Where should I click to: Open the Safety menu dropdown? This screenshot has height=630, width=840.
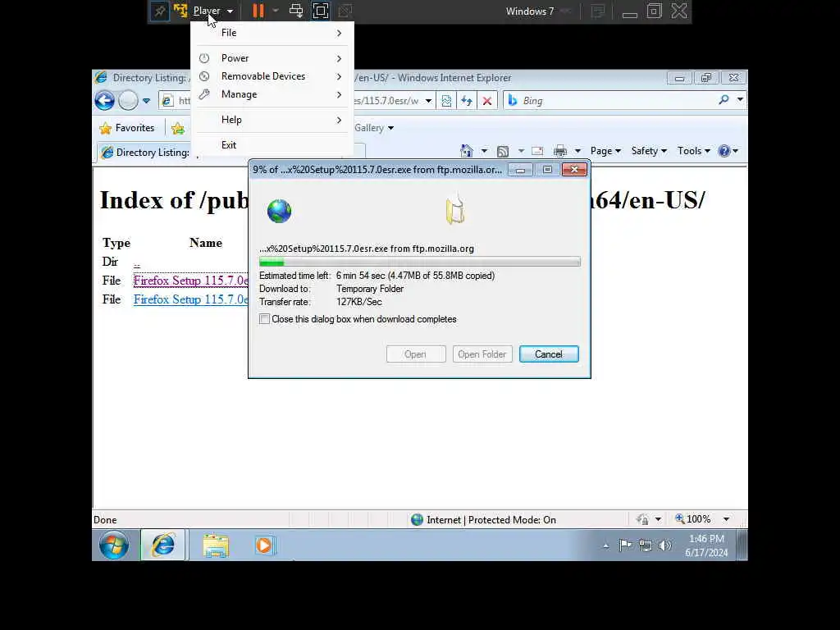pos(649,151)
